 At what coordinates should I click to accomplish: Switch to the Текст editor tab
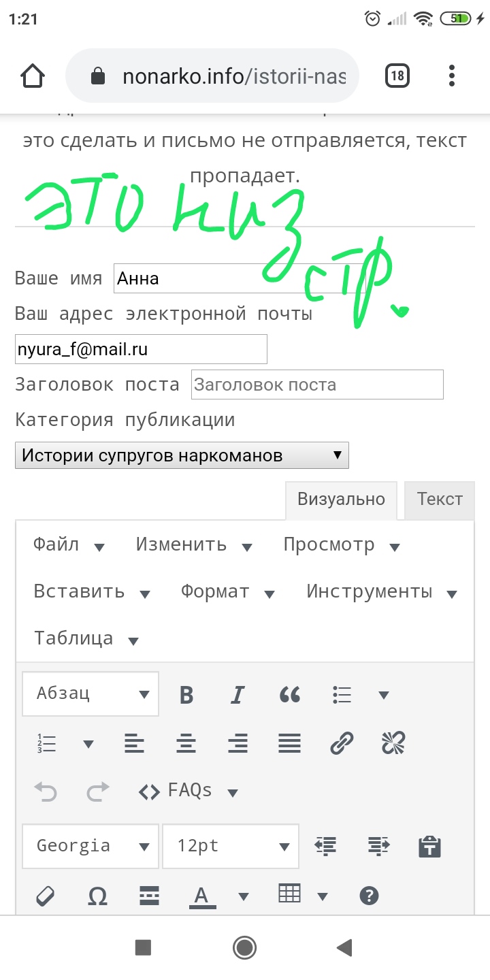pos(440,500)
